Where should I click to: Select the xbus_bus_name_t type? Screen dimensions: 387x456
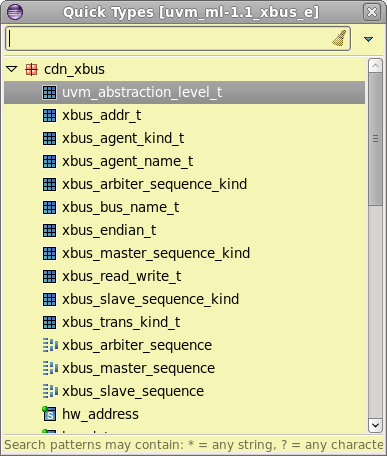point(121,207)
